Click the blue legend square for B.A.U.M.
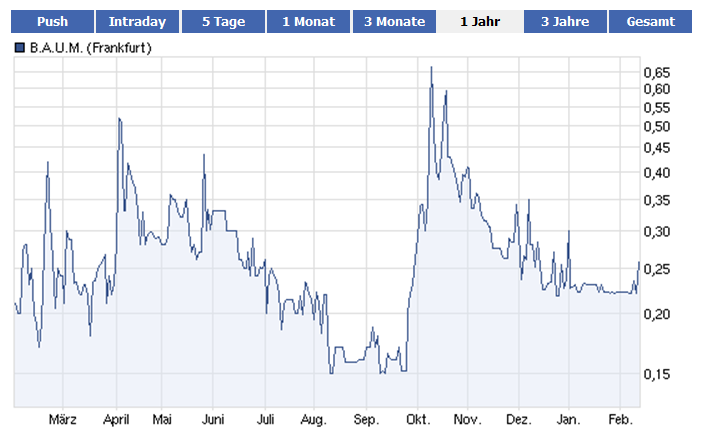Viewport: 701px width, 431px height. click(20, 46)
